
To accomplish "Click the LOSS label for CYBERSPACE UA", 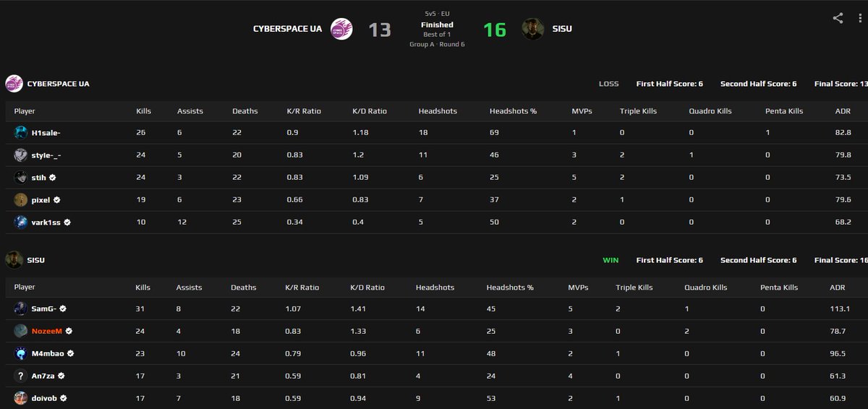I will click(x=608, y=84).
